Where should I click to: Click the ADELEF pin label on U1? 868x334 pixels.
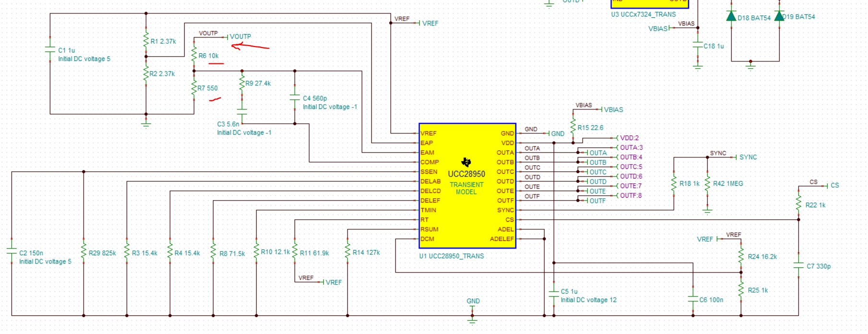pyautogui.click(x=501, y=239)
